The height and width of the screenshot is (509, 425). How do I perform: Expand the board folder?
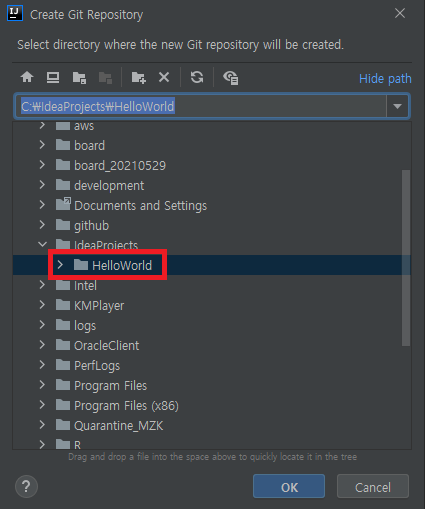42,145
